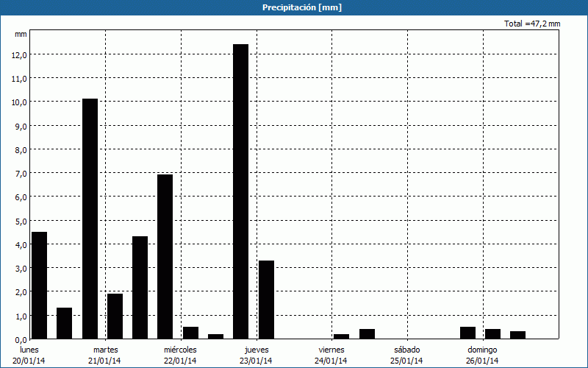Select the lunes 20/01/14 axis label
This screenshot has height=368, width=588.
[29, 355]
